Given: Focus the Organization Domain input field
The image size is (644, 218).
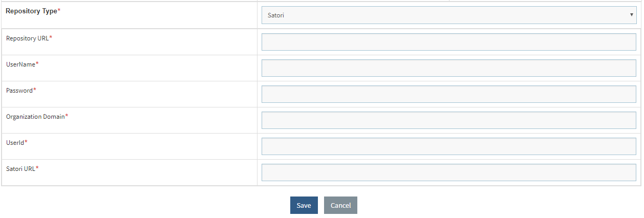Looking at the screenshot, I should [448, 120].
